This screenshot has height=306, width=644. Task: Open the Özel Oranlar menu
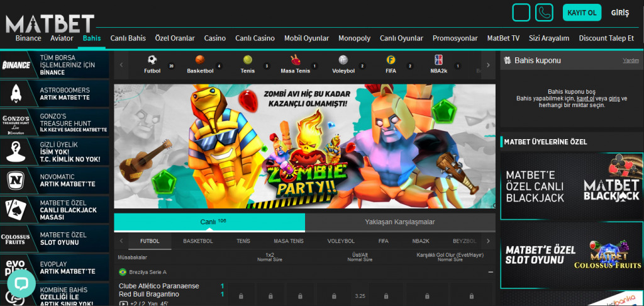[175, 38]
